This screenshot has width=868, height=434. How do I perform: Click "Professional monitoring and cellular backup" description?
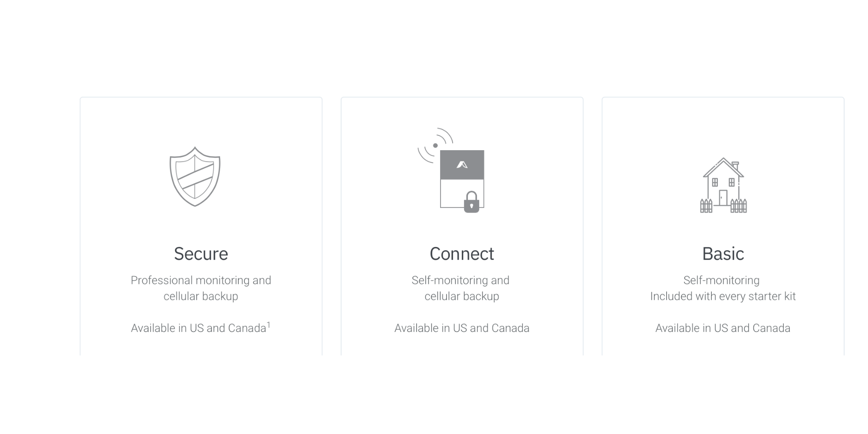click(201, 288)
